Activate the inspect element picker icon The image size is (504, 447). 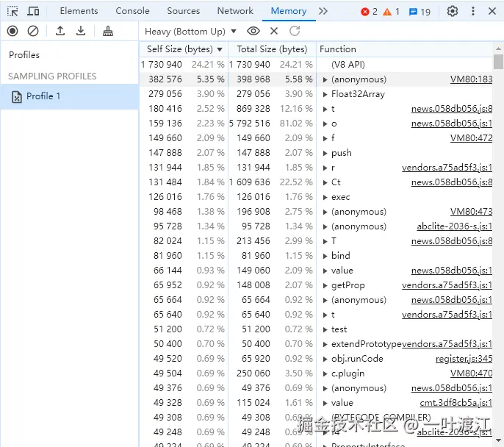(12, 11)
